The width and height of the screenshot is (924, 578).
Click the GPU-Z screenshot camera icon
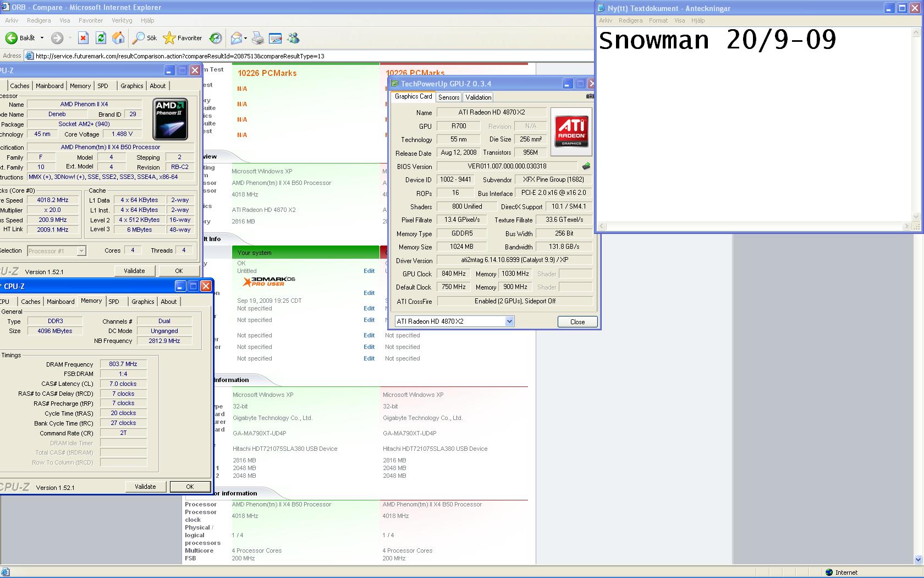click(590, 96)
